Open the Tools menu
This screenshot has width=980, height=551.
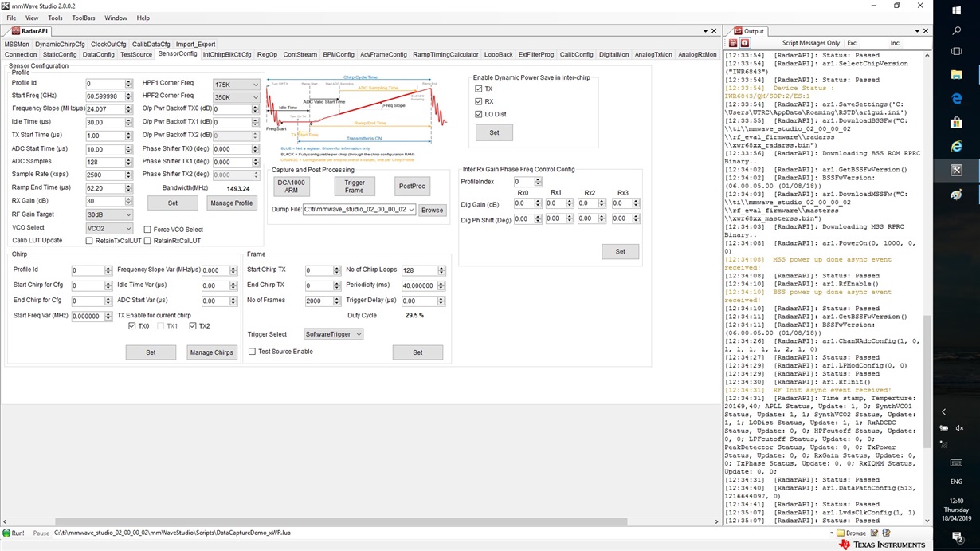55,18
